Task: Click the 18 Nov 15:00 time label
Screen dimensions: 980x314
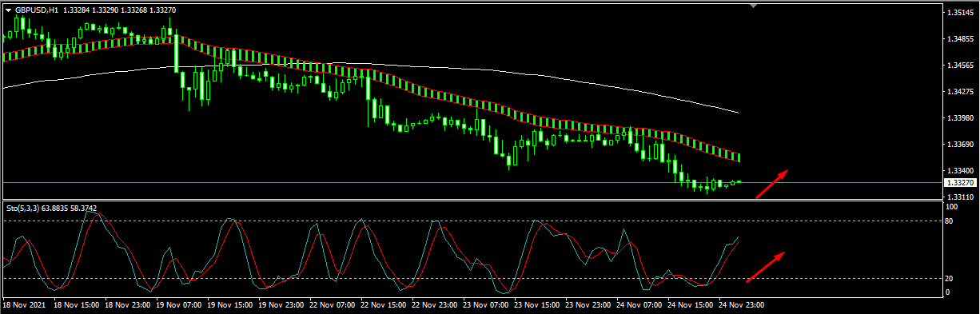Action: point(77,304)
